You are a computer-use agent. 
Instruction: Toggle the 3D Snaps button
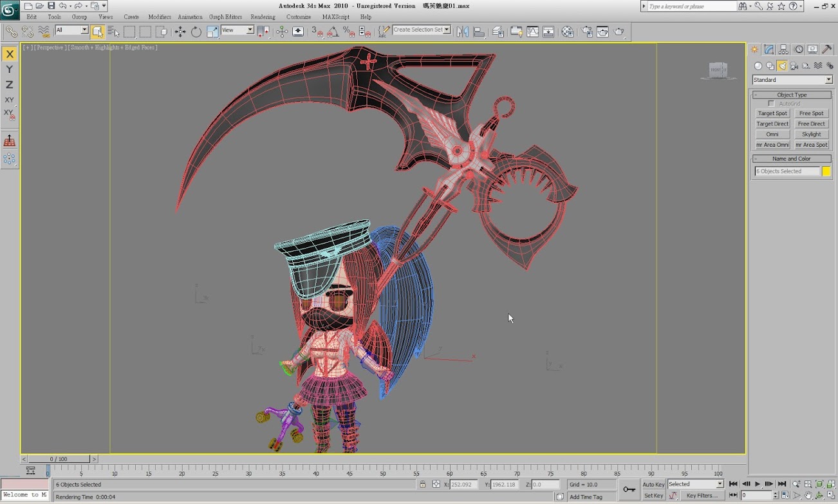[317, 31]
